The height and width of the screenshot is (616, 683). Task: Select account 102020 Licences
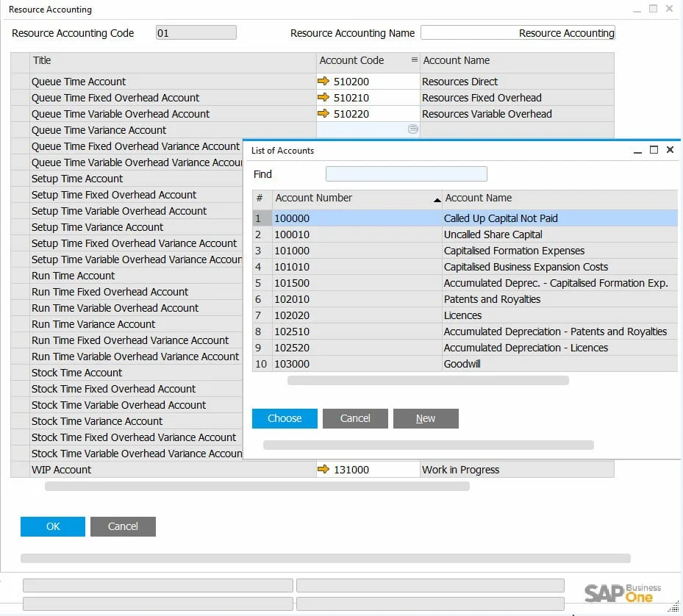[x=465, y=315]
